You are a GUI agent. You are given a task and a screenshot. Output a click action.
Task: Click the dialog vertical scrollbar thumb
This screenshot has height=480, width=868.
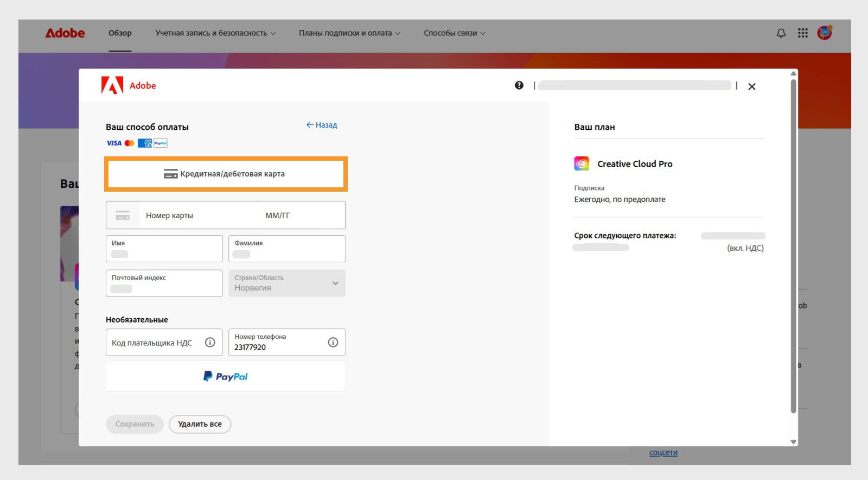794,246
